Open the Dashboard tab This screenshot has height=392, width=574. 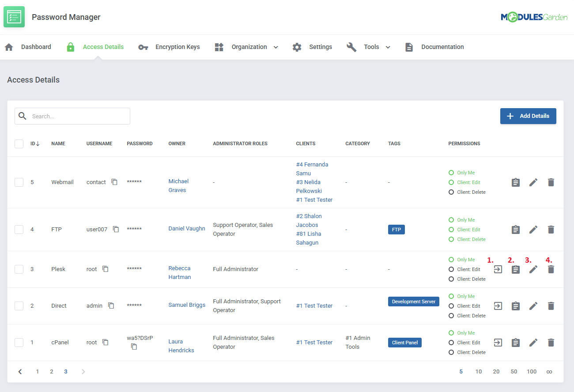[x=28, y=47]
